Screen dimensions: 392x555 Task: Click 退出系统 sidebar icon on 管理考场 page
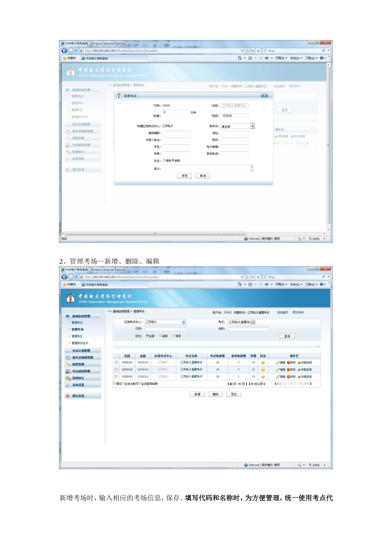68,396
